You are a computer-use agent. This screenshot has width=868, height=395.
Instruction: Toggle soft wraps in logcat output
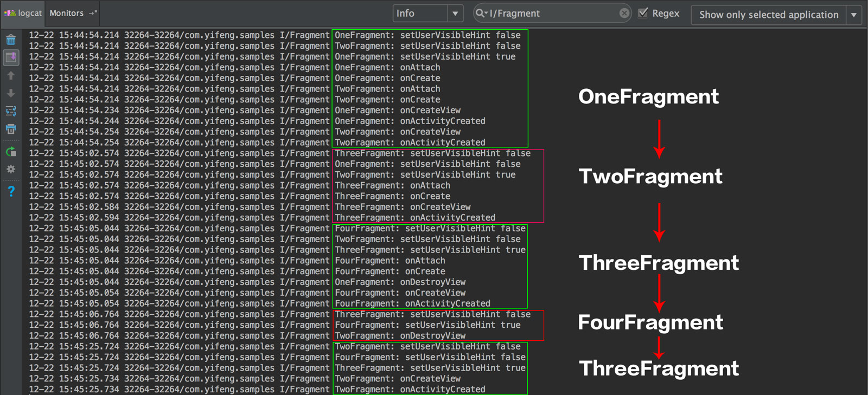11,111
